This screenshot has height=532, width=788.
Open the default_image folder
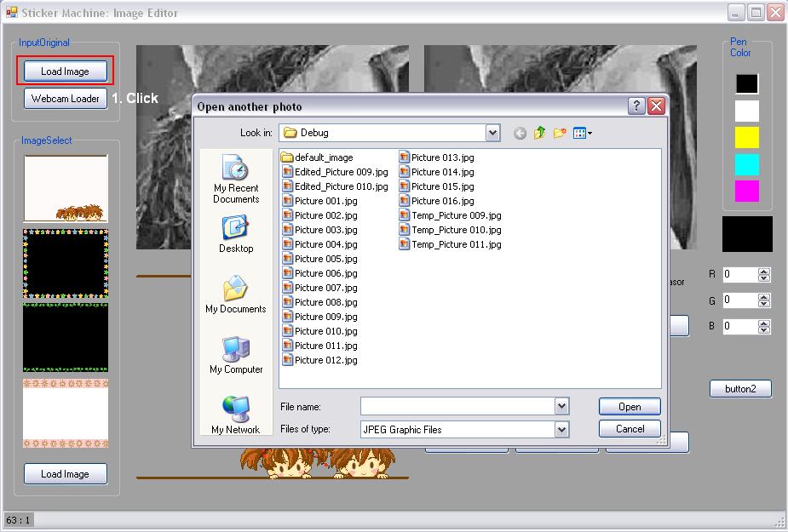point(323,157)
